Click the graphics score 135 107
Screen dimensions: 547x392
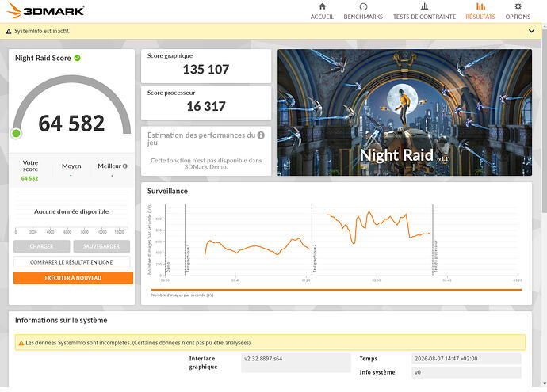tap(206, 70)
